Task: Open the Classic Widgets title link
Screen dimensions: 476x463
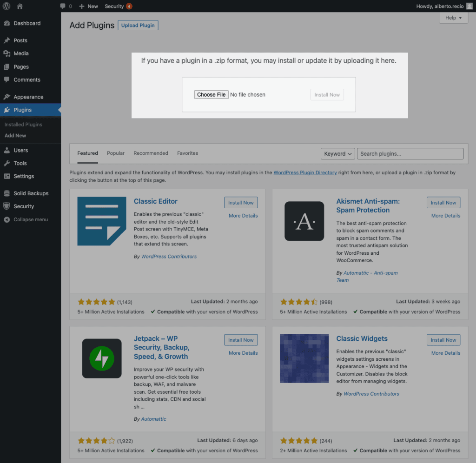Action: pyautogui.click(x=362, y=338)
